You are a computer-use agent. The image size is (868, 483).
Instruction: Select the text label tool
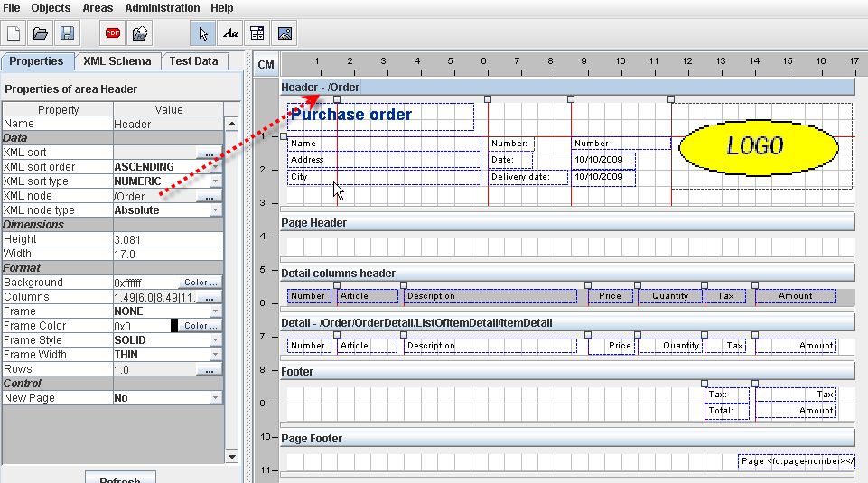click(230, 33)
